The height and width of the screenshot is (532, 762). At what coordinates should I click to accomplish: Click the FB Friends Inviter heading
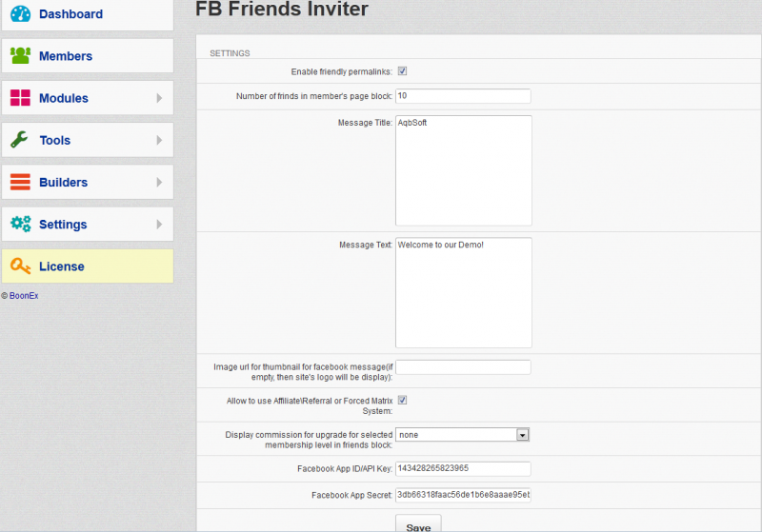282,10
